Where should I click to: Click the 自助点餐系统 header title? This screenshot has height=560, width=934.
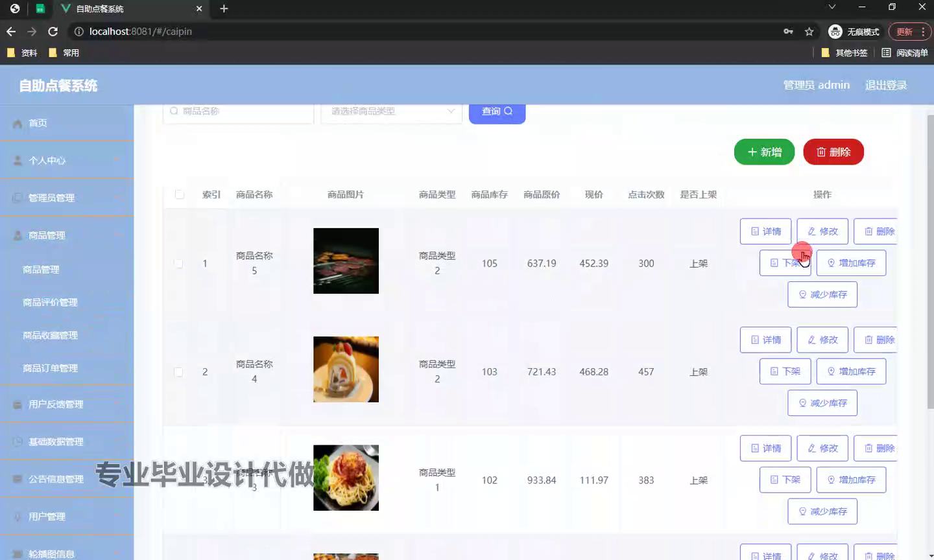(58, 86)
